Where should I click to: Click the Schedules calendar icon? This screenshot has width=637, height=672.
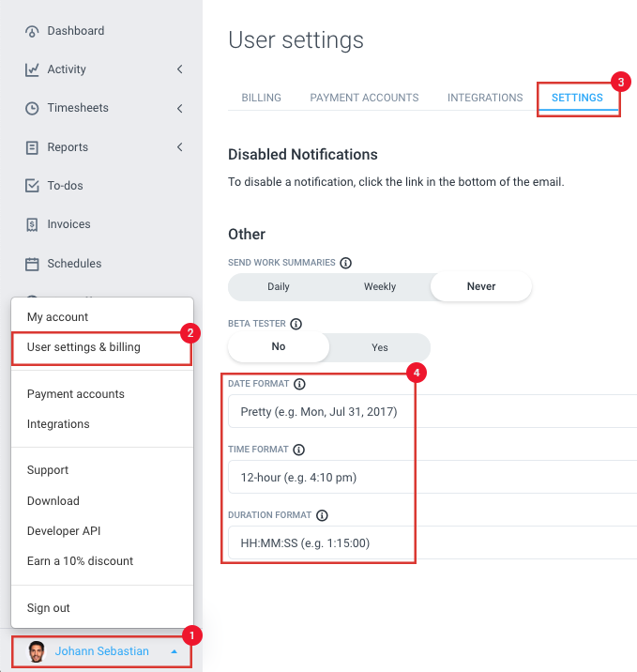tap(32, 264)
